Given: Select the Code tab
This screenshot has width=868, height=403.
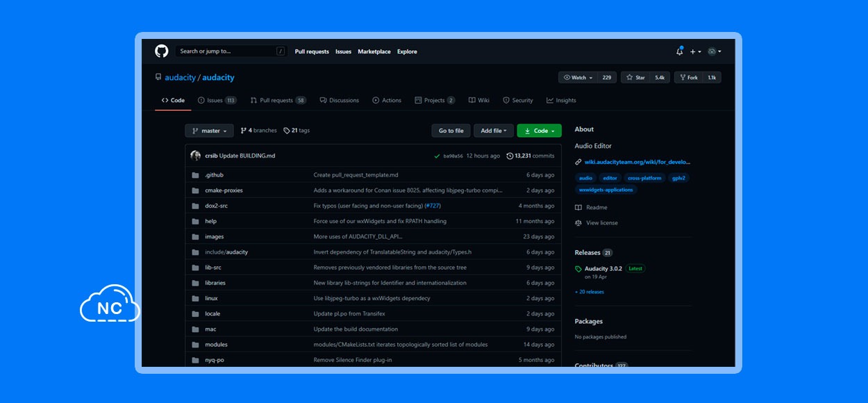Looking at the screenshot, I should click(x=173, y=101).
